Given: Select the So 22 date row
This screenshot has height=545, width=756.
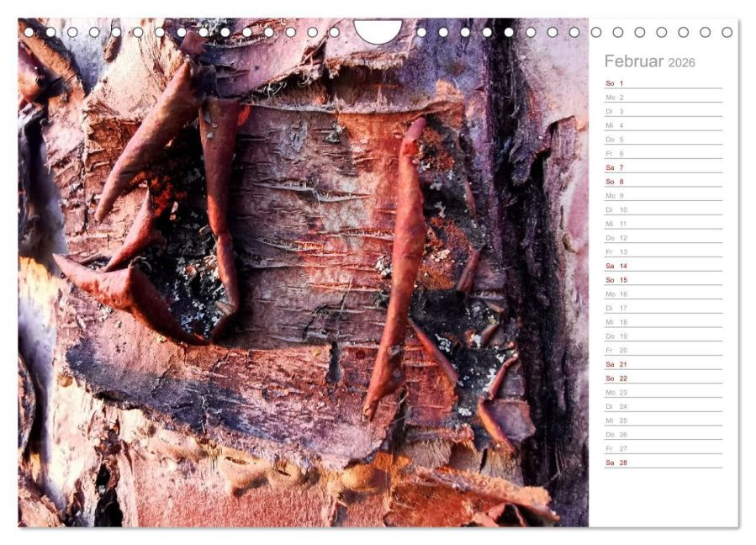Looking at the screenshot, I should click(663, 378).
